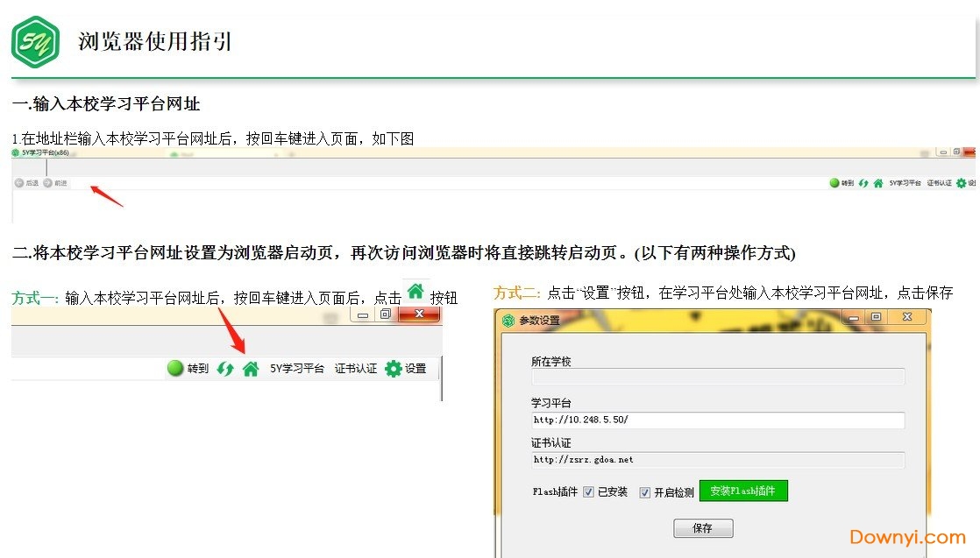
Task: Click the 后退 back navigation icon
Action: pyautogui.click(x=18, y=183)
